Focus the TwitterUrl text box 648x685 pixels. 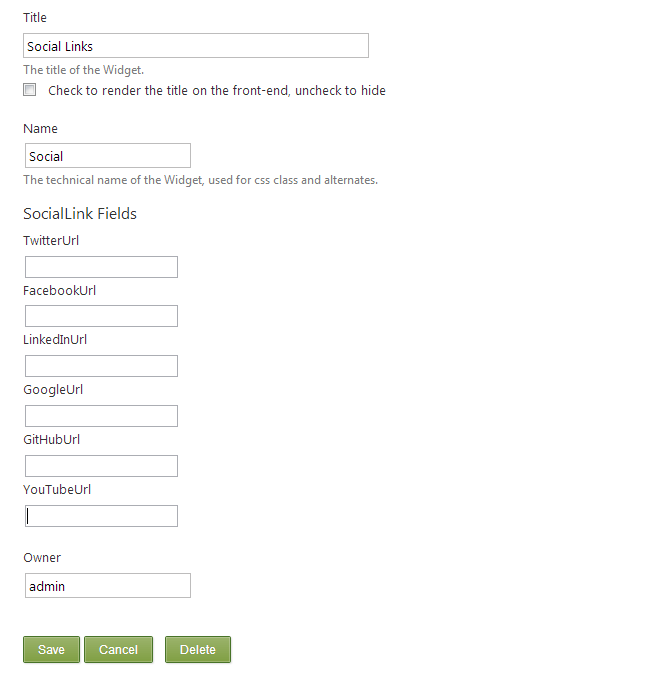click(x=101, y=267)
